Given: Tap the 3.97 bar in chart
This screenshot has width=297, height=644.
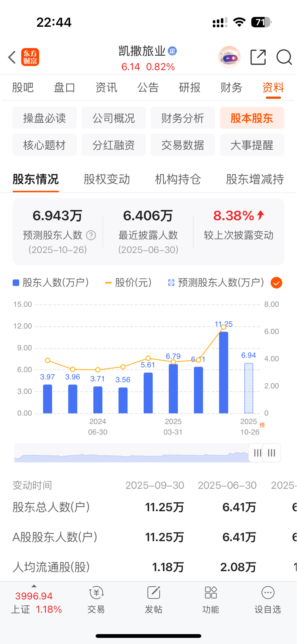Looking at the screenshot, I should [x=48, y=399].
